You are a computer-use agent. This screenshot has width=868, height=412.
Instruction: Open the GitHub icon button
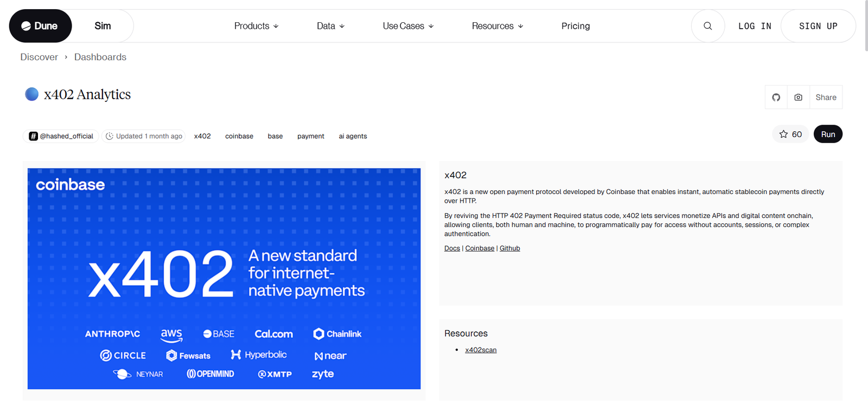[776, 98]
